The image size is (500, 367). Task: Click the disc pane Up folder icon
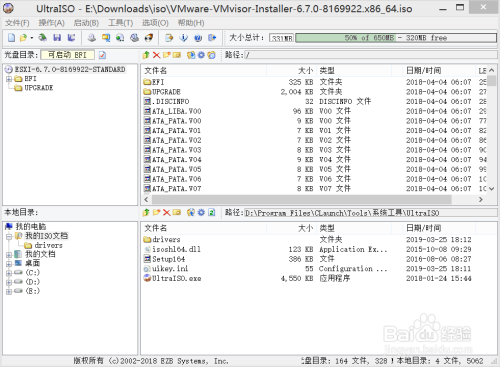click(146, 55)
